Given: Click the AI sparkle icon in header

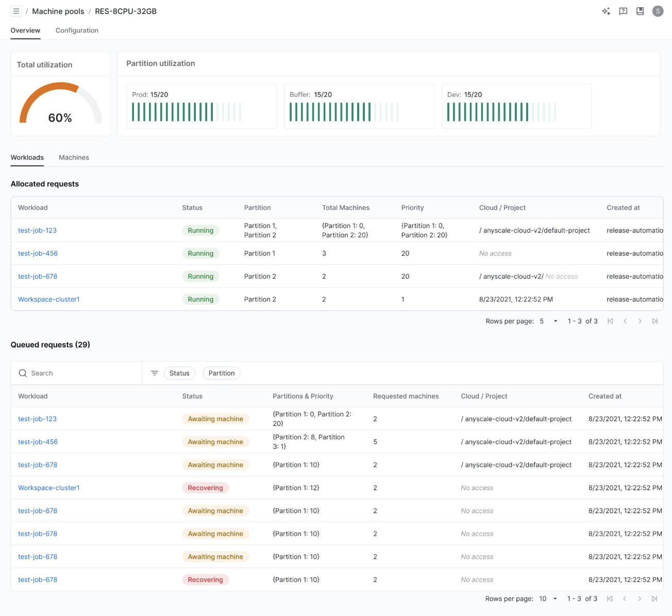Looking at the screenshot, I should click(606, 11).
